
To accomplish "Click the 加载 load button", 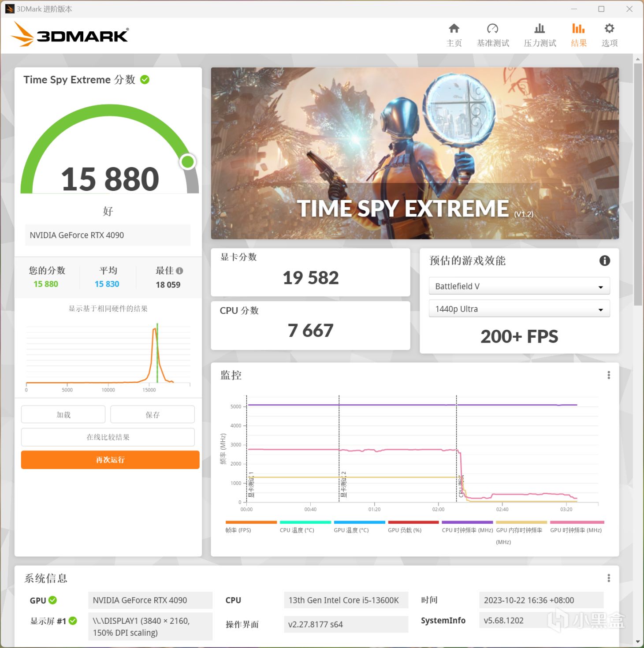I will (63, 414).
